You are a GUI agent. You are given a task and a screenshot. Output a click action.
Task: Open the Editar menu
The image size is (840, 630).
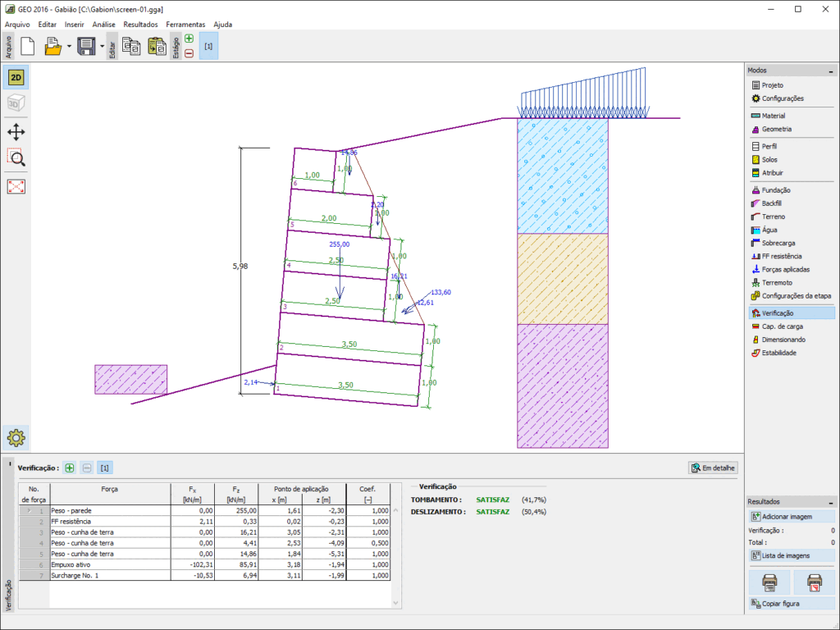tap(47, 25)
